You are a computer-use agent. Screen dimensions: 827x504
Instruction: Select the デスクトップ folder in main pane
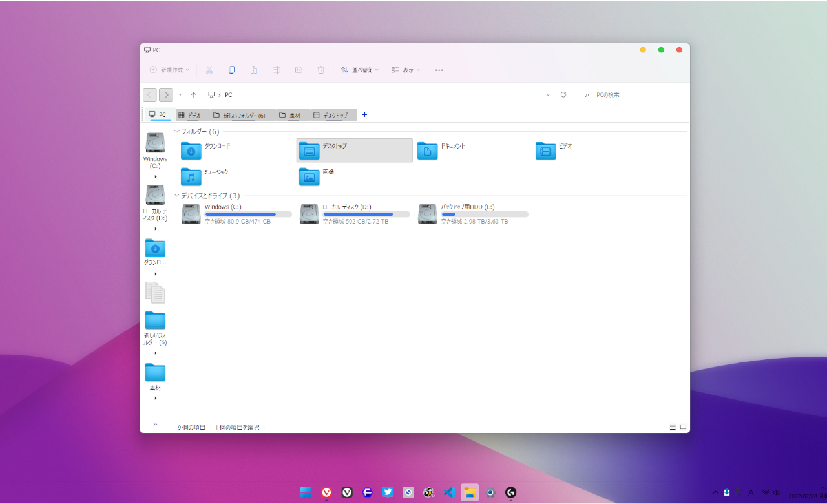355,151
